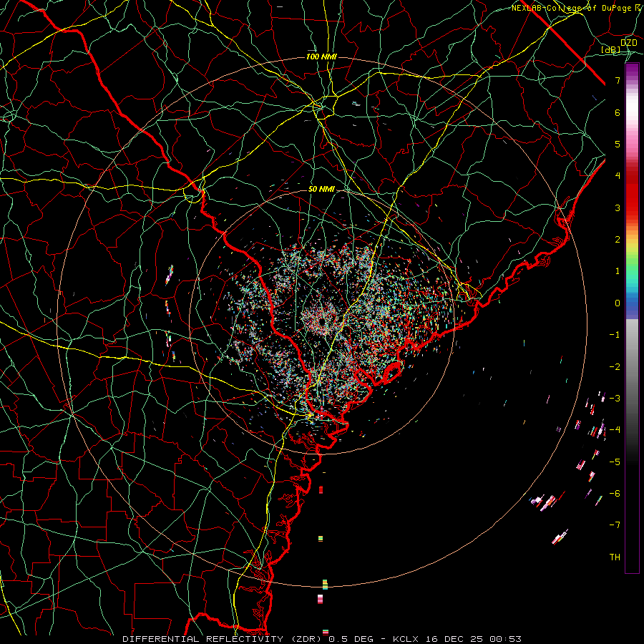
Task: Click the red band of the color bar near 3 dB
Action: click(632, 203)
